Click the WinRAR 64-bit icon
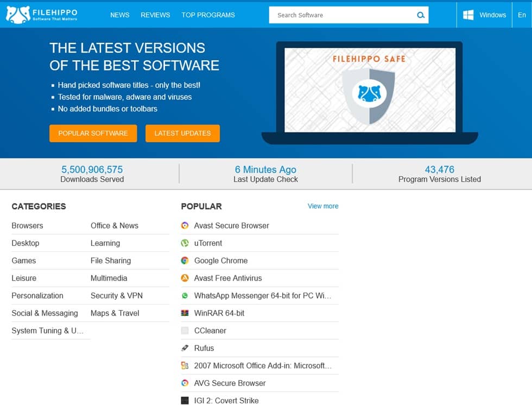The height and width of the screenshot is (405, 532). click(185, 313)
